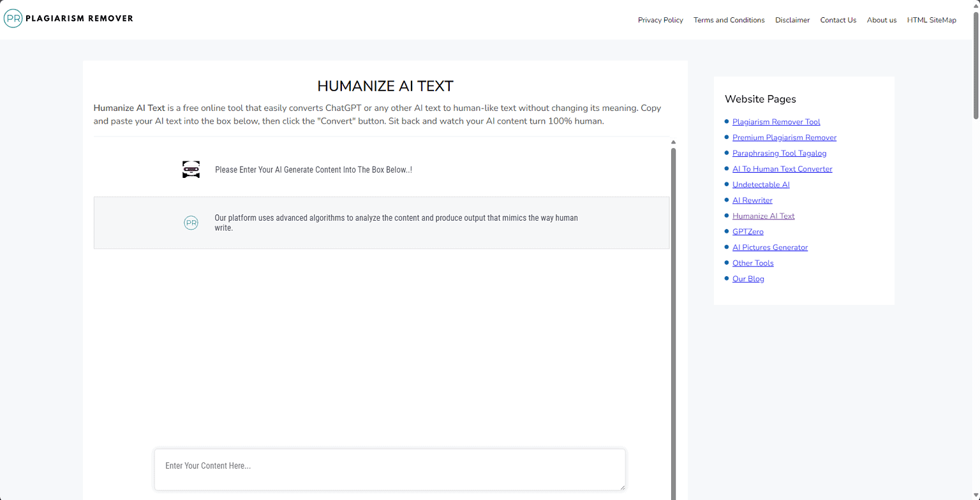Open the Undetectable AI page

click(761, 184)
